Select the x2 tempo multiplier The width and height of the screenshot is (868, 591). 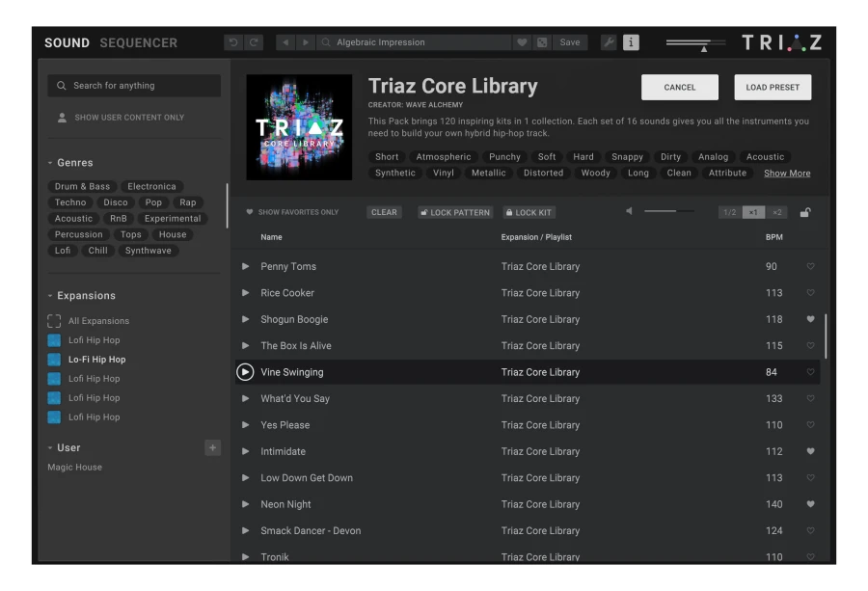click(x=777, y=212)
